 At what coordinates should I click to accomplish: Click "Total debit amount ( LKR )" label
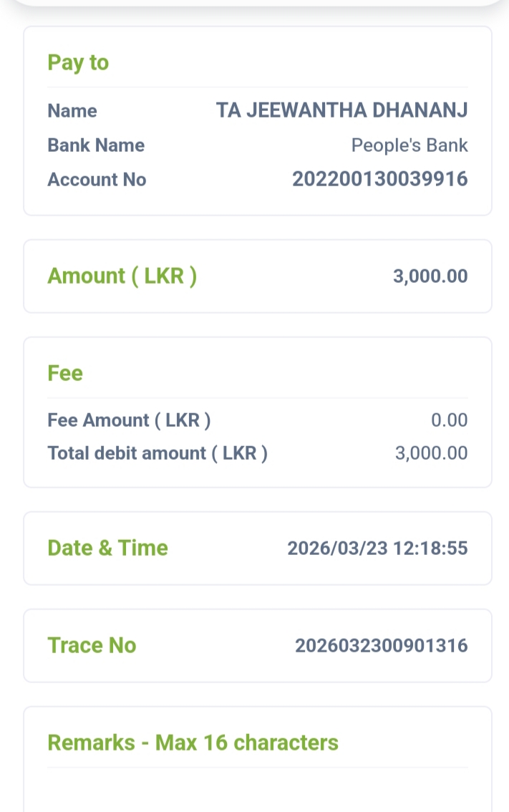pos(157,453)
